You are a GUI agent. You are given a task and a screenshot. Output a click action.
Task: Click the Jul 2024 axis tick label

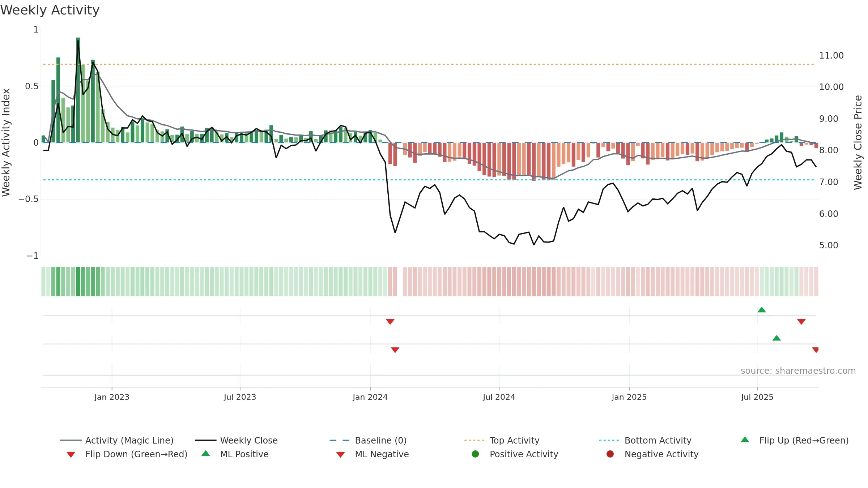pos(499,397)
